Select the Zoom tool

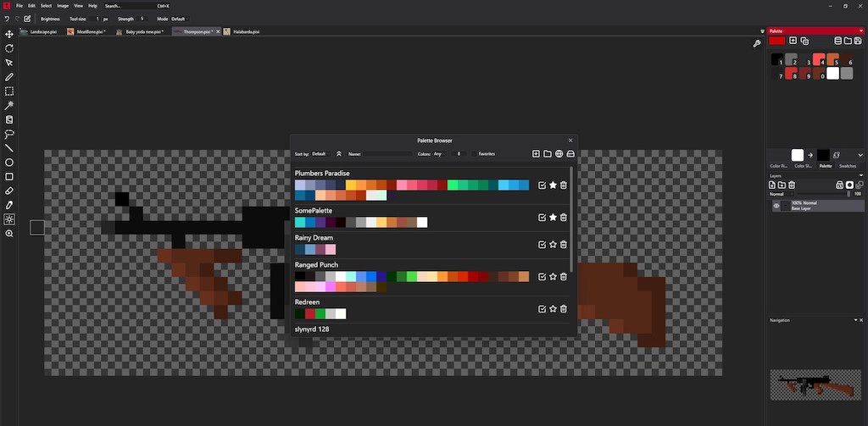point(9,234)
